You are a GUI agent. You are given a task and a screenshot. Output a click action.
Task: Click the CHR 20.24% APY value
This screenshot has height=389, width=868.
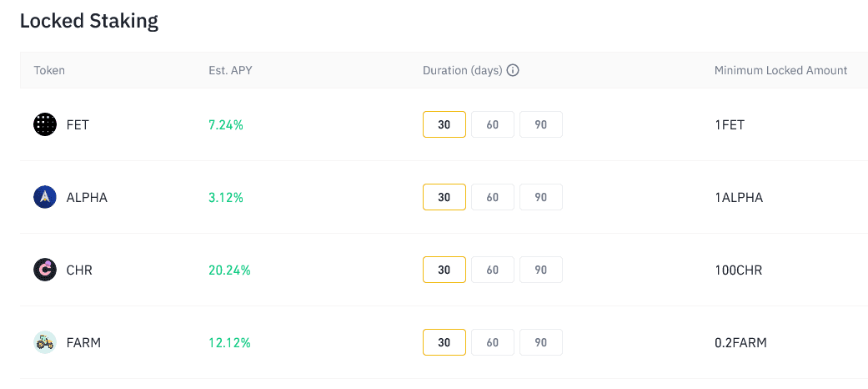click(x=230, y=270)
